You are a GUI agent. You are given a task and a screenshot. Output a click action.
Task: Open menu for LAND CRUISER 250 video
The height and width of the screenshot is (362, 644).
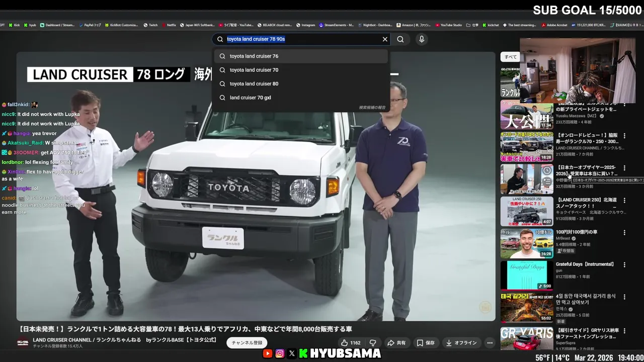click(624, 200)
